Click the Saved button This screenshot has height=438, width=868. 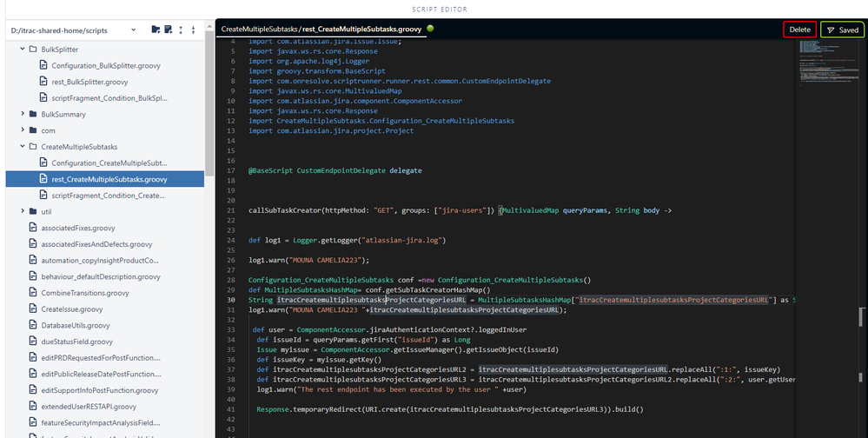pos(843,30)
